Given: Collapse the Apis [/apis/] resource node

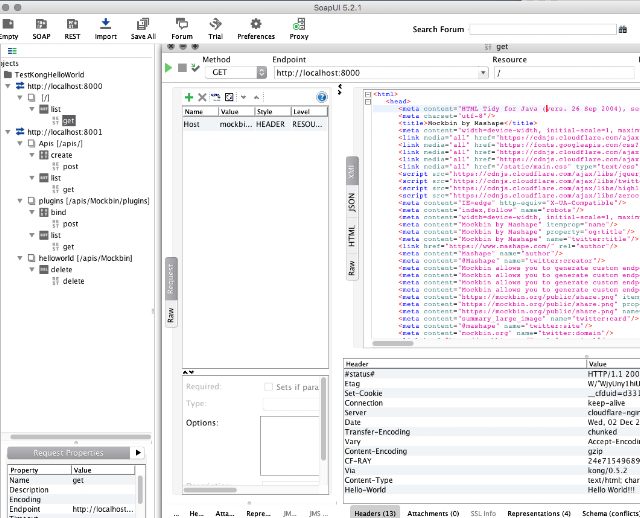Looking at the screenshot, I should pyautogui.click(x=20, y=143).
